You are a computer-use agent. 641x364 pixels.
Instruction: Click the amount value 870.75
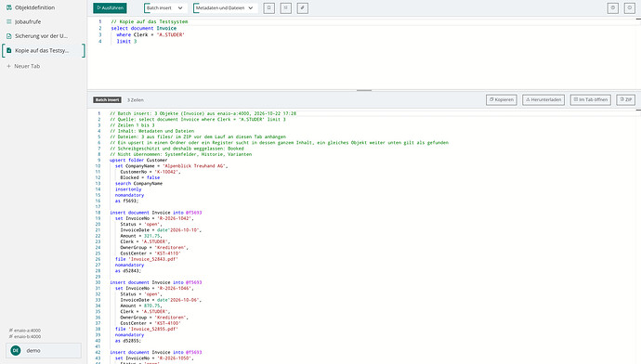[x=151, y=305]
